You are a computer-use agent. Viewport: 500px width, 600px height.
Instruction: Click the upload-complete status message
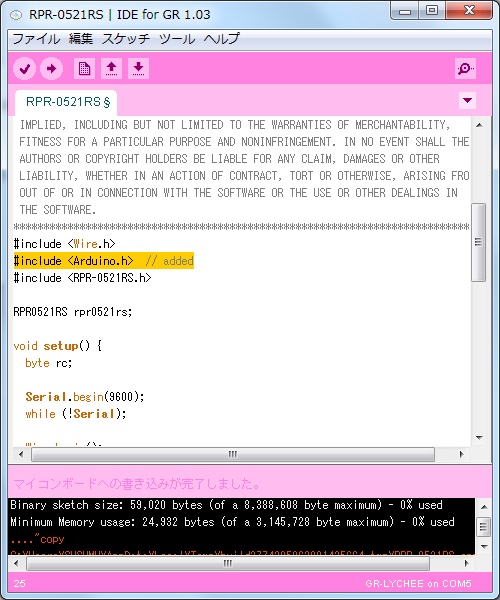pos(137,484)
